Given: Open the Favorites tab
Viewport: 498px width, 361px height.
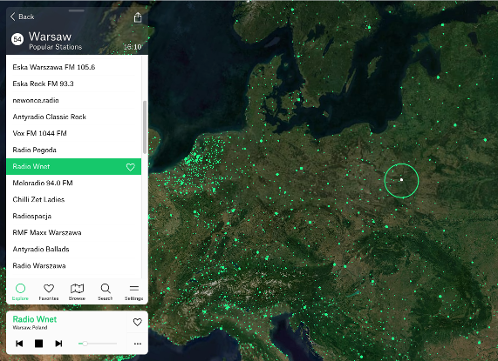Looking at the screenshot, I should tap(49, 291).
